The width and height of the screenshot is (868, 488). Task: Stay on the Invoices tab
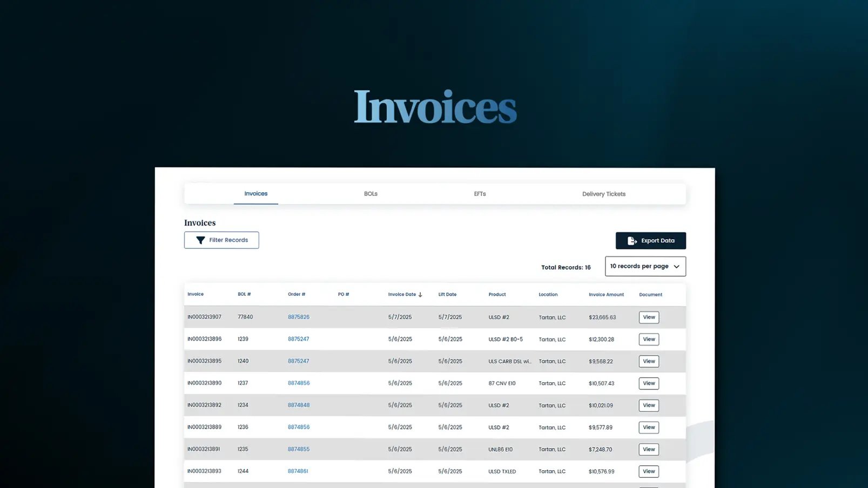255,194
